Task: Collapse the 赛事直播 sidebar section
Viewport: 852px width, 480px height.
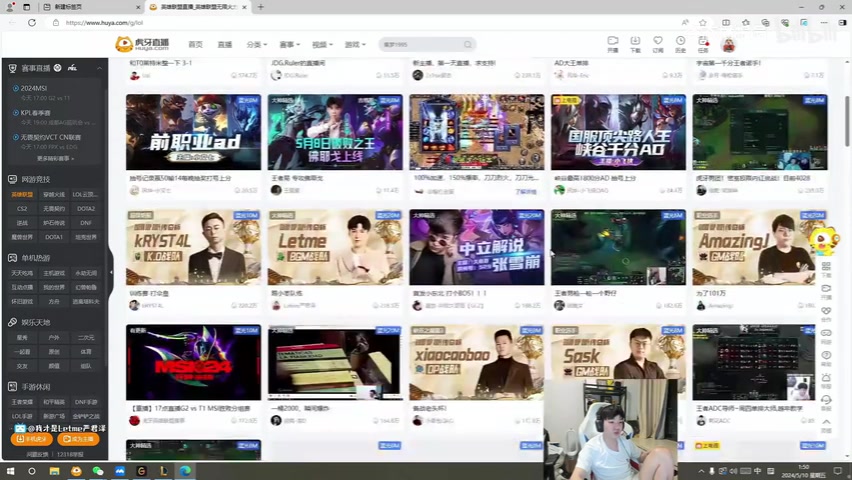Action: point(99,68)
